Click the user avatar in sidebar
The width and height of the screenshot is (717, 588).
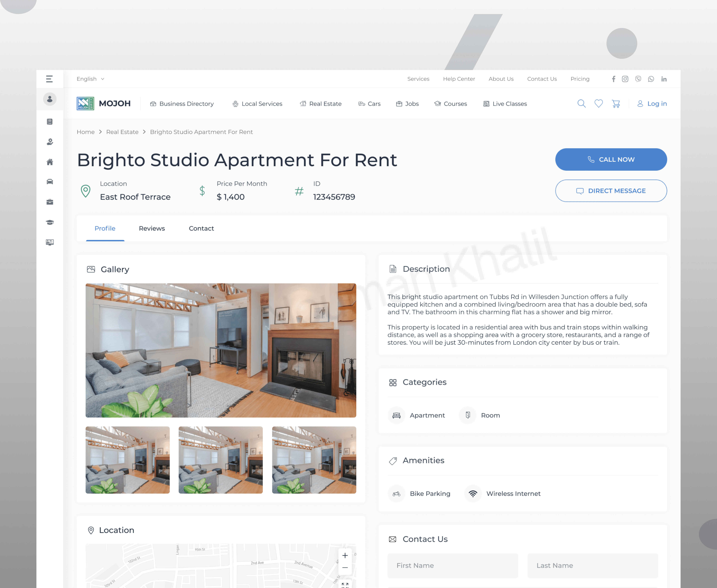point(50,99)
